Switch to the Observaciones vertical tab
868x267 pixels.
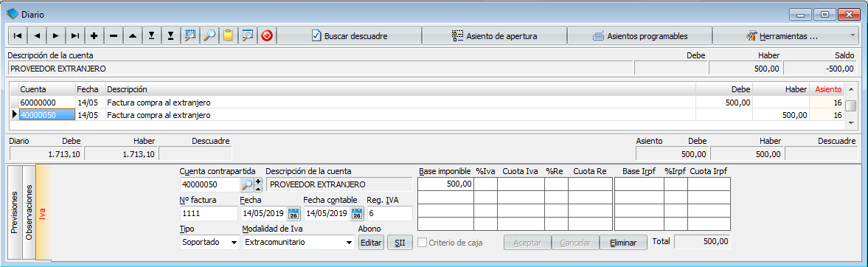pyautogui.click(x=29, y=212)
